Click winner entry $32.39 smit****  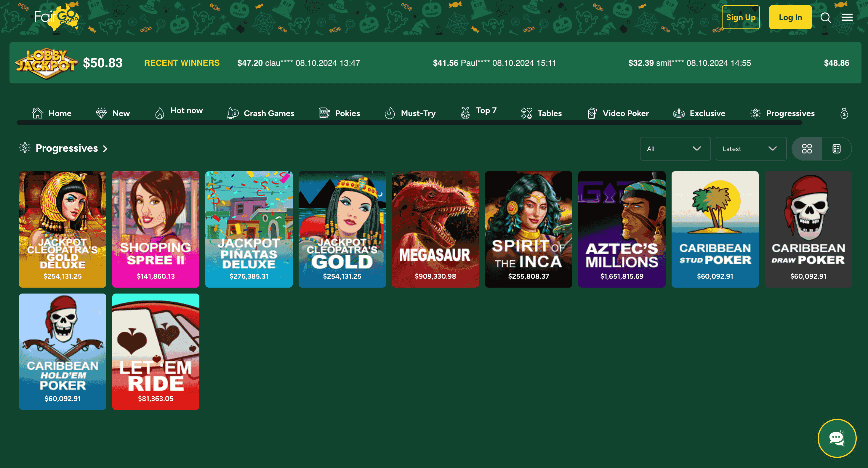coord(689,63)
